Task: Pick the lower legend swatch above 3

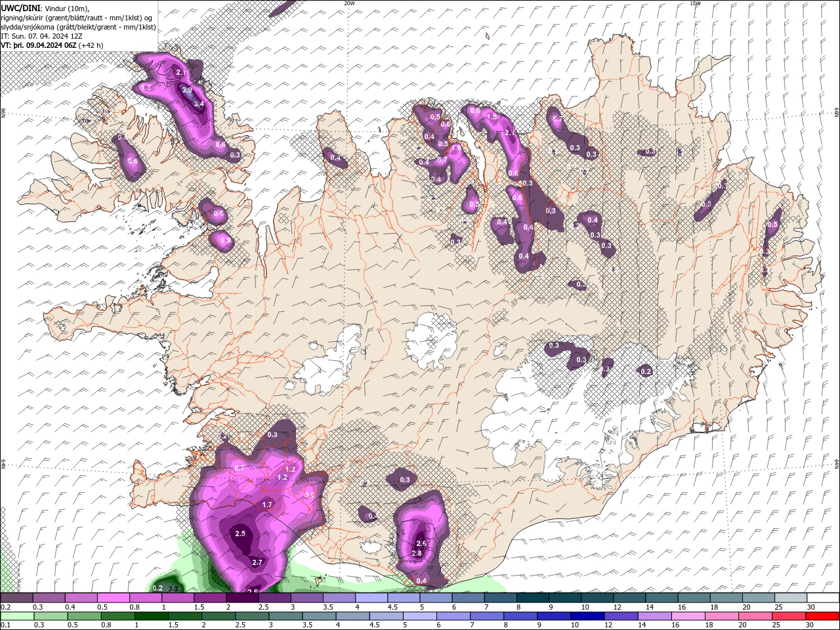Action: [285, 616]
